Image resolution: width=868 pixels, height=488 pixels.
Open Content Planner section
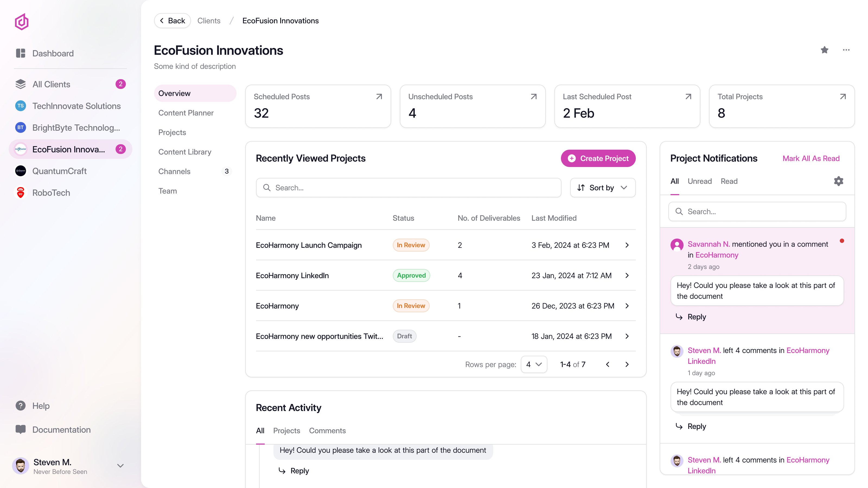point(186,113)
